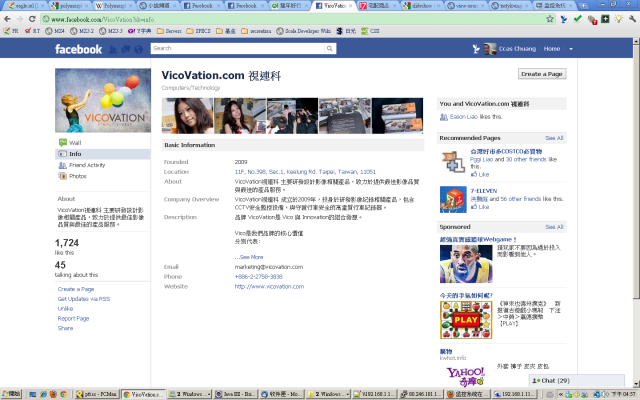Screen dimensions: 640x400
Task: Focus the Facebook Search field
Action: point(238,49)
